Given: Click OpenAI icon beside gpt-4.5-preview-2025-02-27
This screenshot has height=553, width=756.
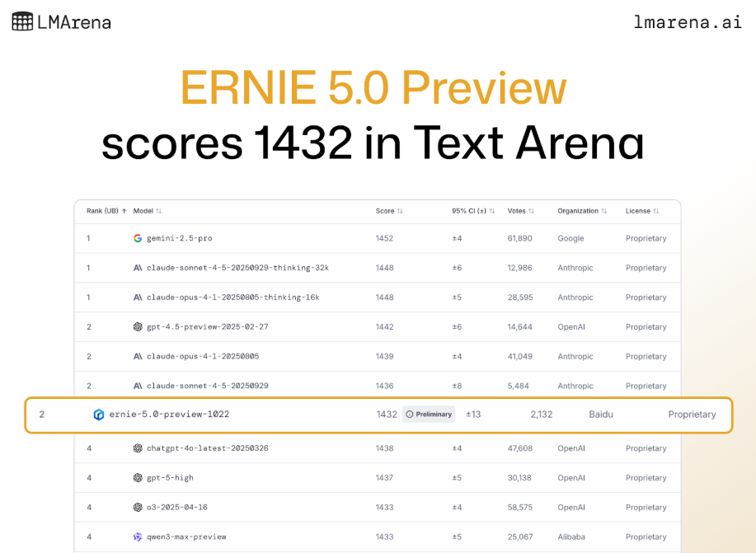Looking at the screenshot, I should (x=138, y=327).
